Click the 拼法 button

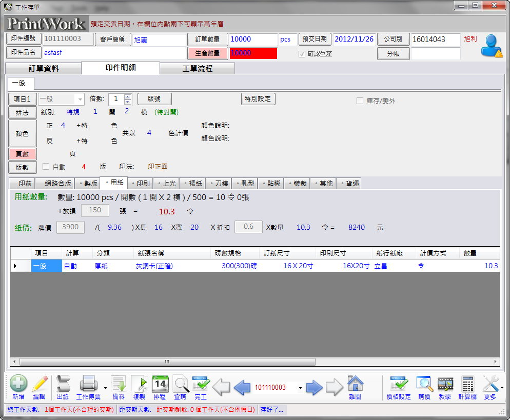[22, 112]
